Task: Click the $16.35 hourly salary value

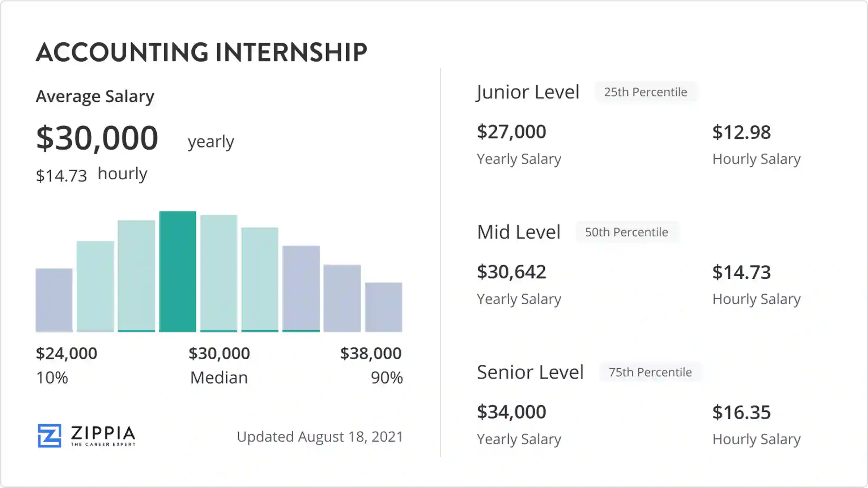Action: (741, 412)
